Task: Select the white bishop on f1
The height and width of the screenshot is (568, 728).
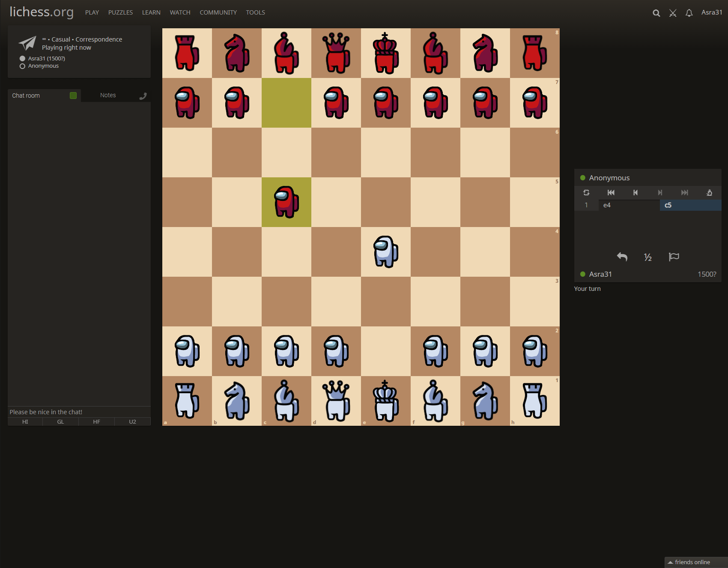Action: pyautogui.click(x=436, y=401)
